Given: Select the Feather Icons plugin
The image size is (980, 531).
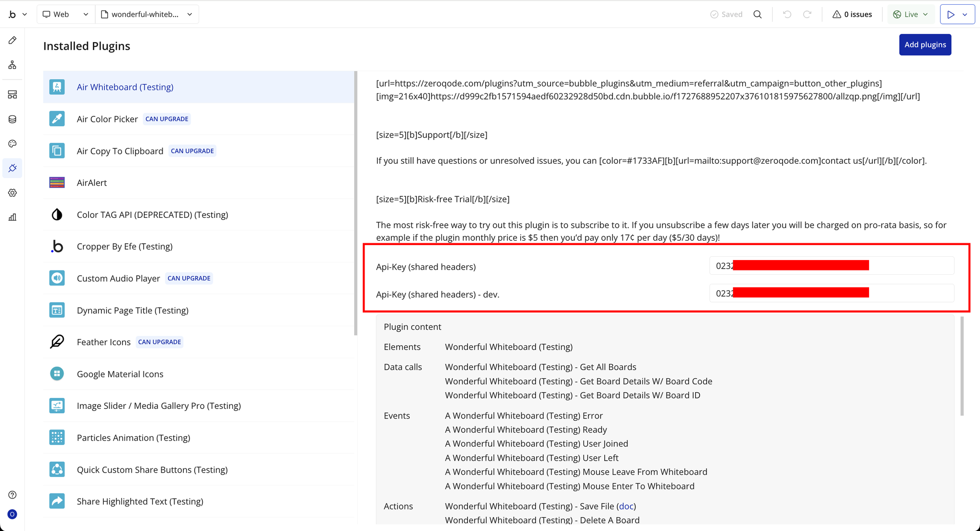Looking at the screenshot, I should 104,342.
